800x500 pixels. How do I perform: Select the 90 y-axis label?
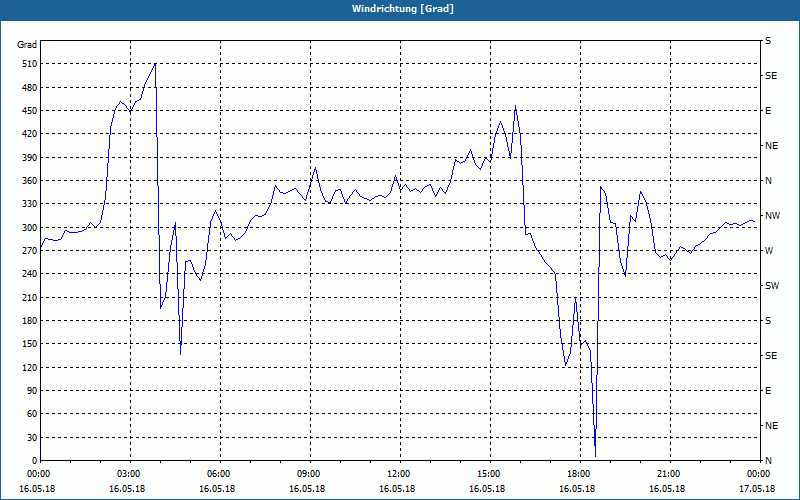(x=30, y=391)
